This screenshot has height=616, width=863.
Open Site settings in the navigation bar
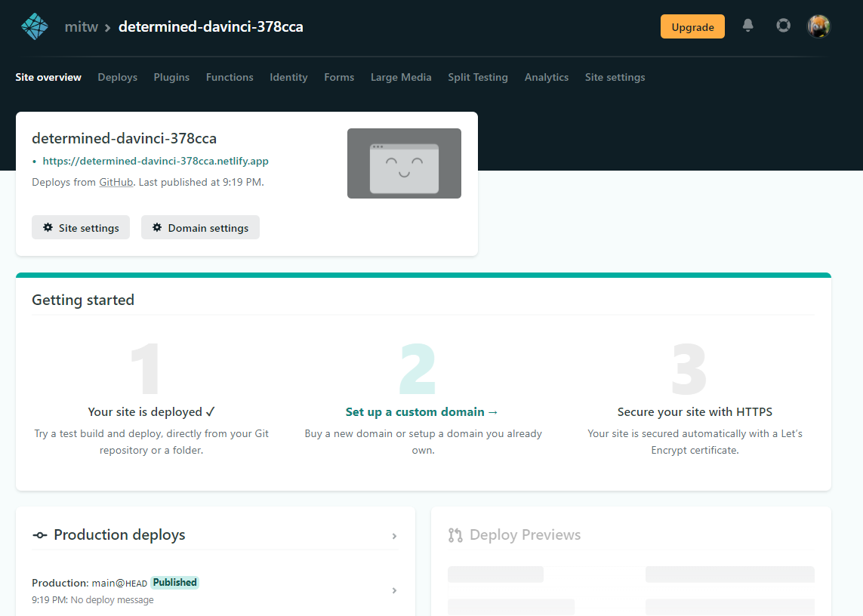(x=615, y=77)
